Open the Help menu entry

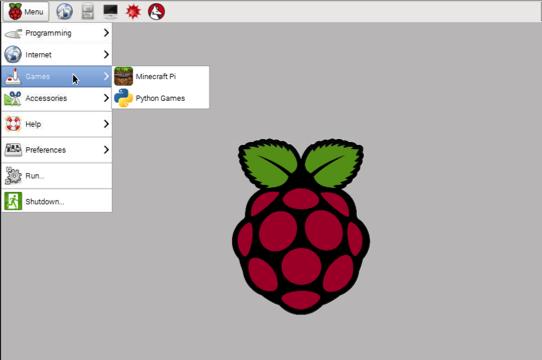point(56,124)
